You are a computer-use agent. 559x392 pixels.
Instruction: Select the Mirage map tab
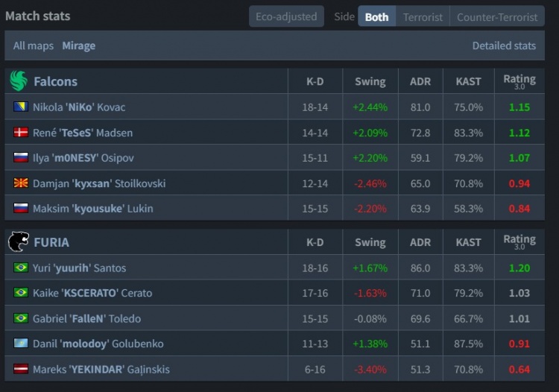tap(78, 45)
